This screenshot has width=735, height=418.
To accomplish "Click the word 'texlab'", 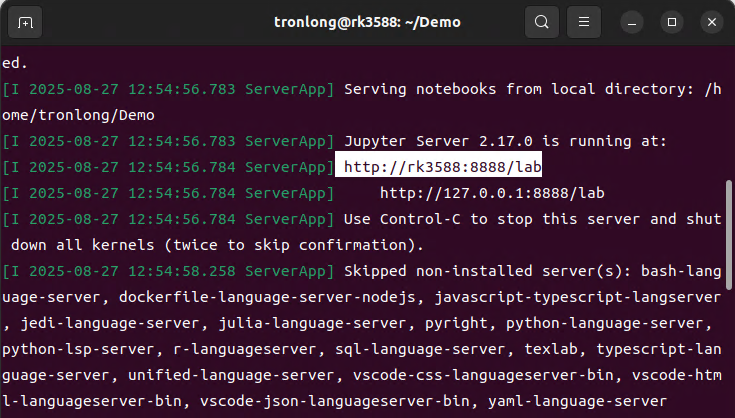I will pos(551,349).
